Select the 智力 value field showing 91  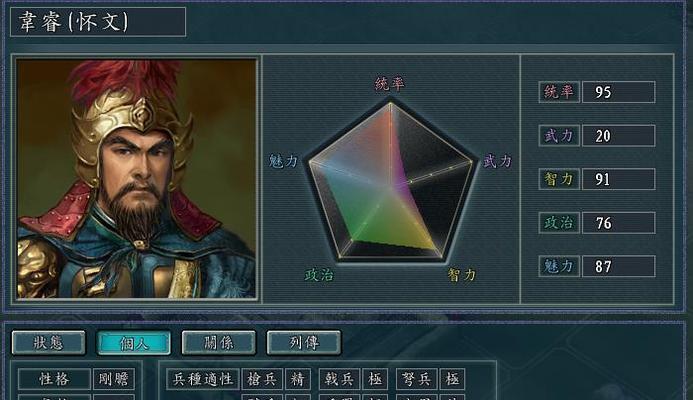pos(619,179)
